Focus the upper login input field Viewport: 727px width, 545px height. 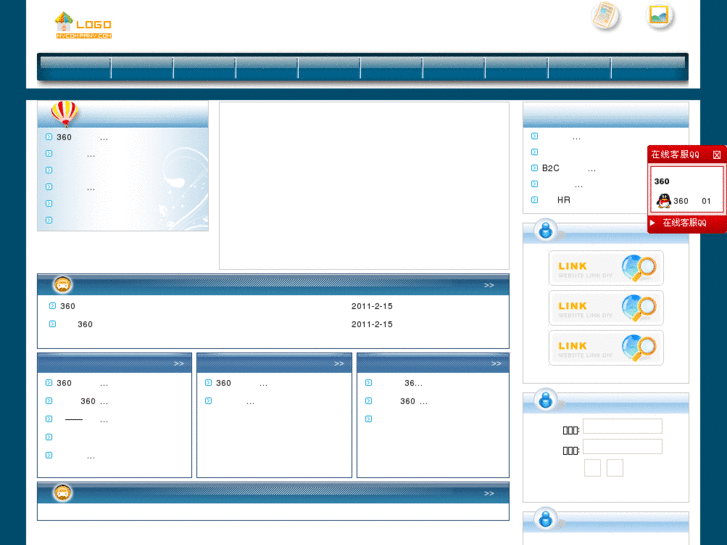click(x=623, y=426)
